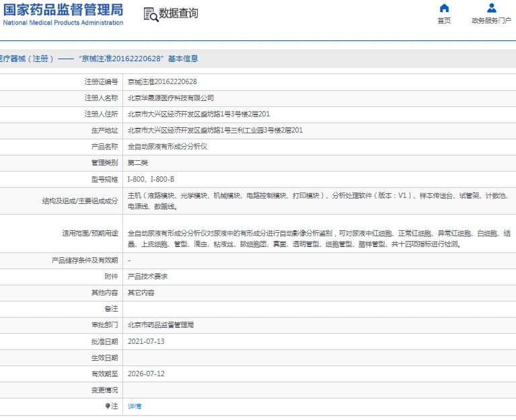
Task: Click the 注册人住所 label
Action: [102, 114]
